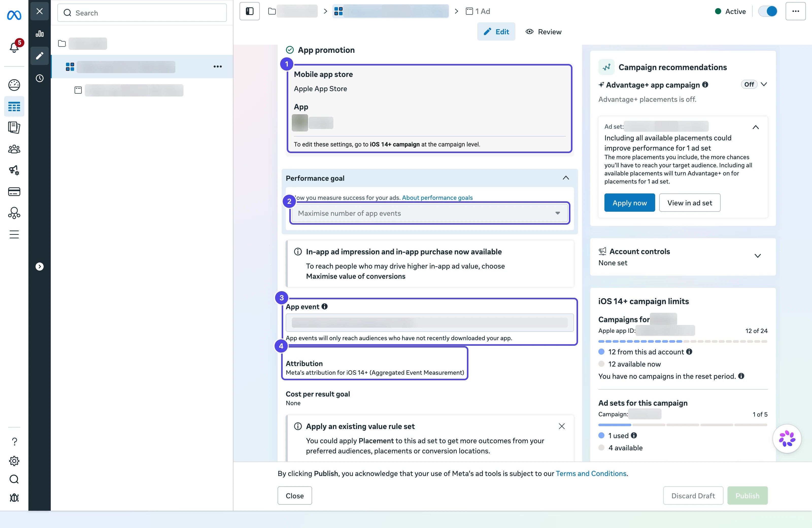The height and width of the screenshot is (528, 812).
Task: Collapse the Performance goal section
Action: tap(566, 178)
